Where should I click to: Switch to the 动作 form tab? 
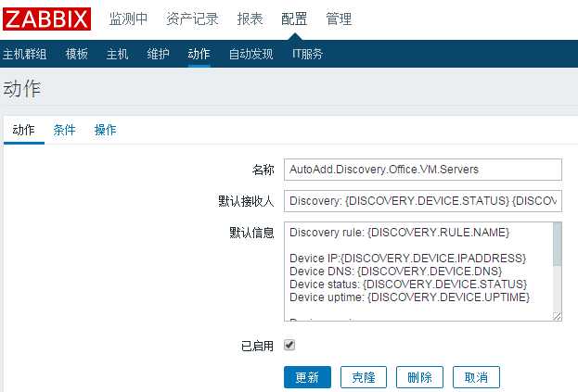(x=24, y=130)
